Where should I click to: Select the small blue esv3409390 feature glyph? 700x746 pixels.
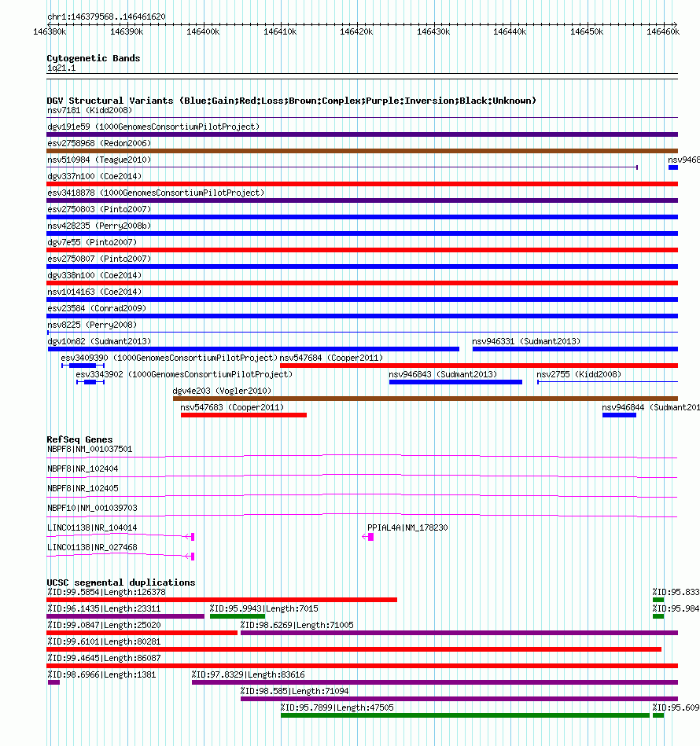[x=83, y=366]
